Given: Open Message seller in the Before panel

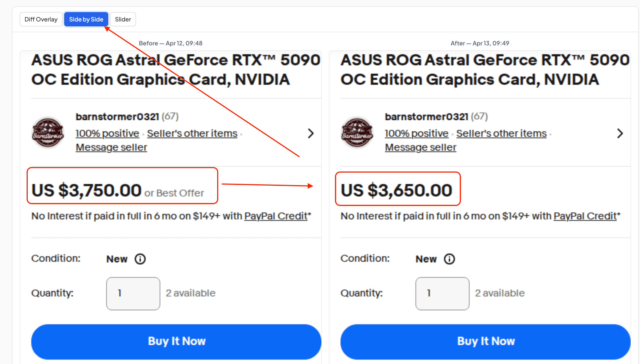Looking at the screenshot, I should 111,147.
